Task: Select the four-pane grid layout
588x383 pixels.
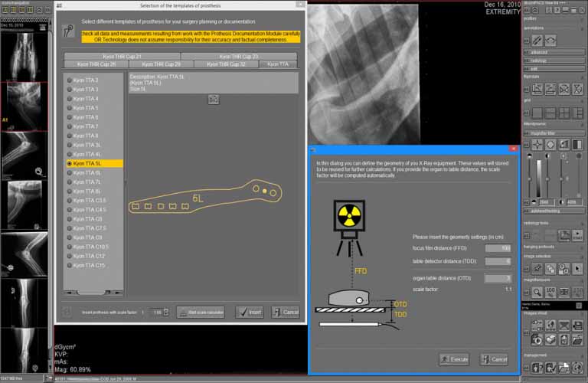Action: pos(564,113)
